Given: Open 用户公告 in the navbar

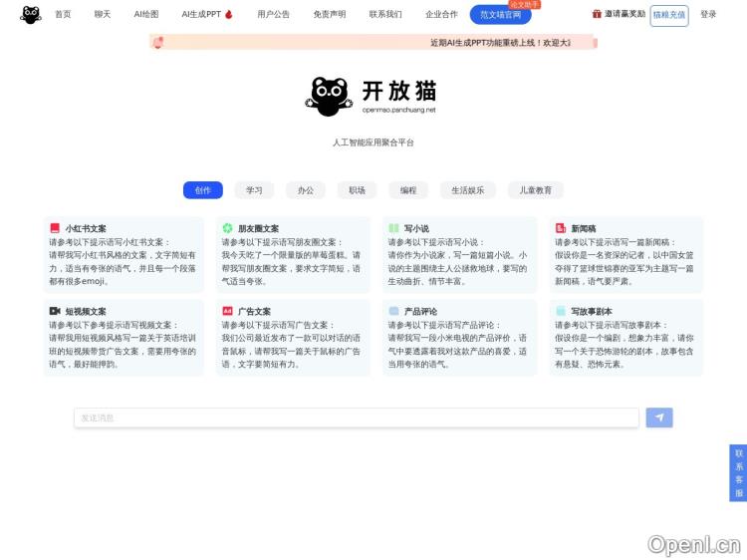Looking at the screenshot, I should (x=274, y=14).
